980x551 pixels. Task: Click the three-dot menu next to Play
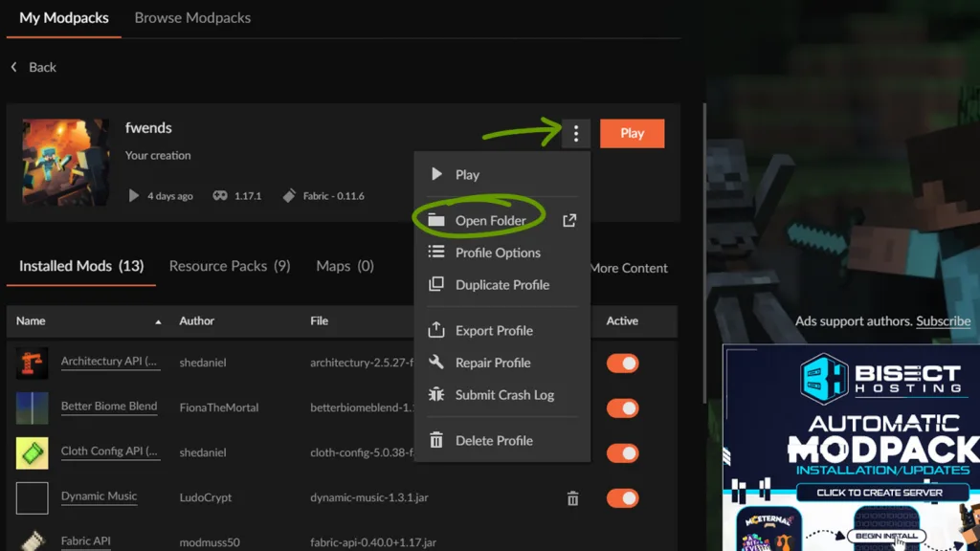pos(575,134)
